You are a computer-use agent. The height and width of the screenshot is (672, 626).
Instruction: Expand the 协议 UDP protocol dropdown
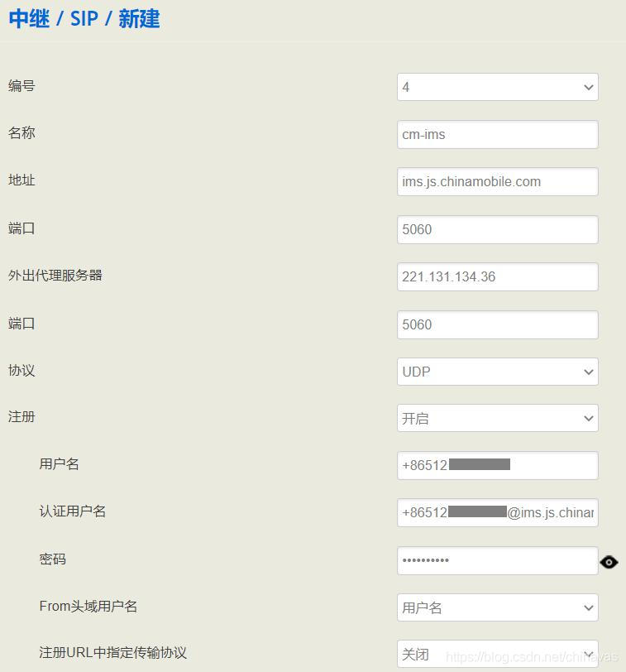click(497, 372)
